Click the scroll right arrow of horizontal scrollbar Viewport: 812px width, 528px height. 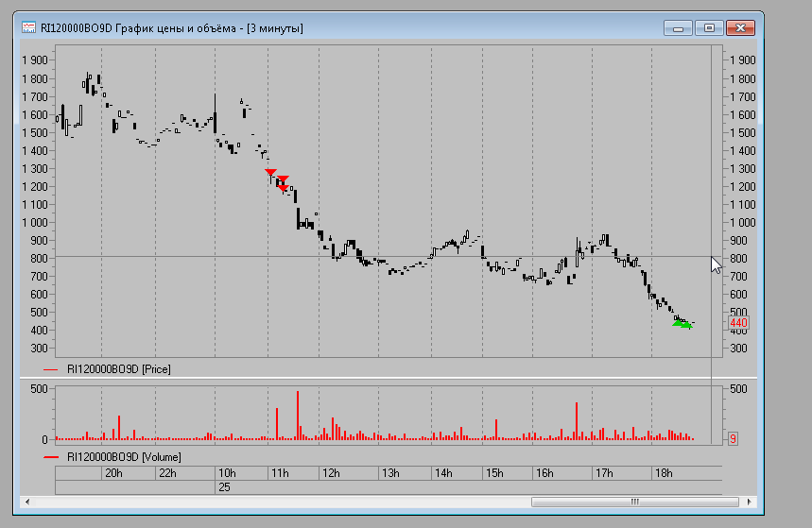click(749, 502)
